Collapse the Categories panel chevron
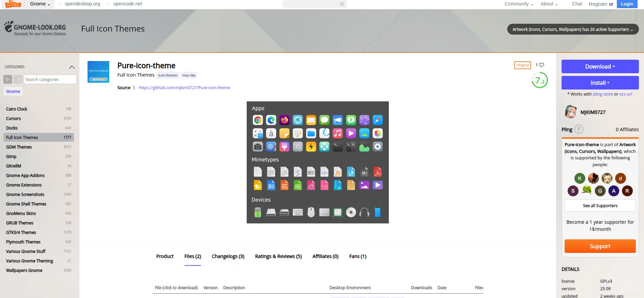 72,67
